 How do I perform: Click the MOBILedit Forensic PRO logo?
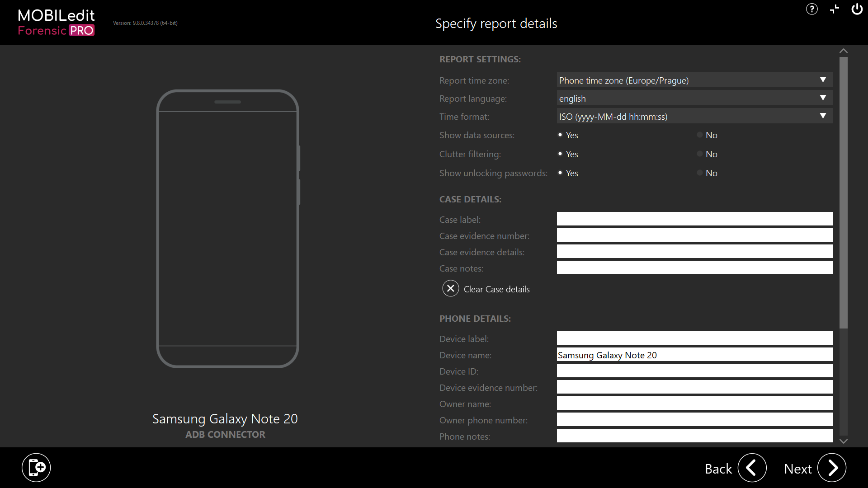(x=57, y=23)
